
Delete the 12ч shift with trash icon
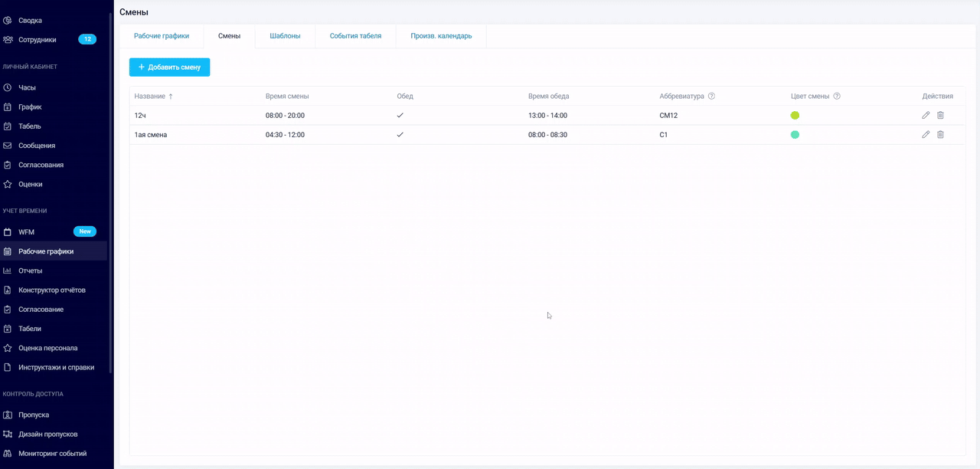pyautogui.click(x=940, y=115)
